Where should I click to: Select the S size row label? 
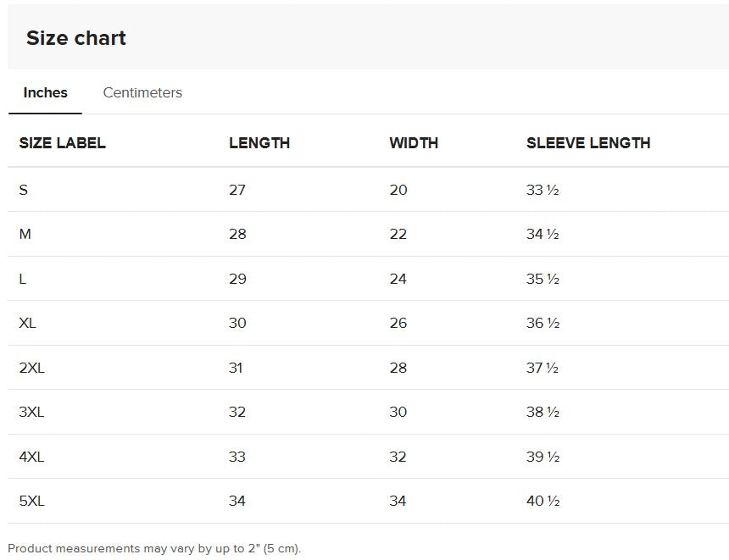point(24,190)
